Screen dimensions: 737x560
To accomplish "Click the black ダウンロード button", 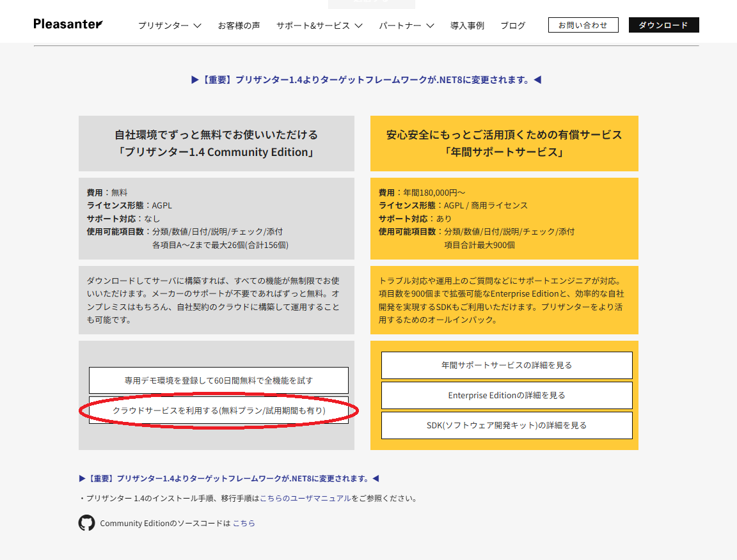I will point(663,25).
